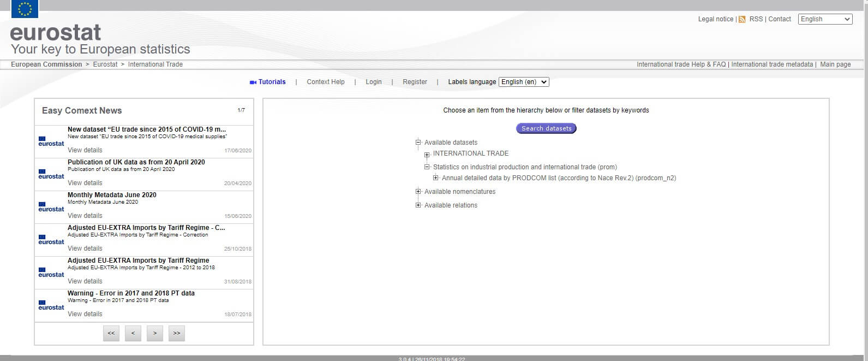View details of Monthly Metadata June 2020
868x361 pixels.
85,216
